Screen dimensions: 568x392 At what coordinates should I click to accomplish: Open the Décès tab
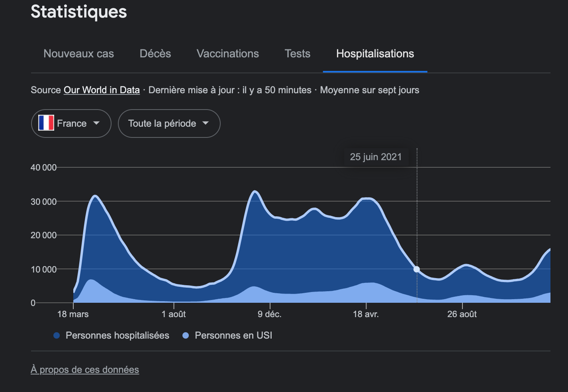pos(155,54)
